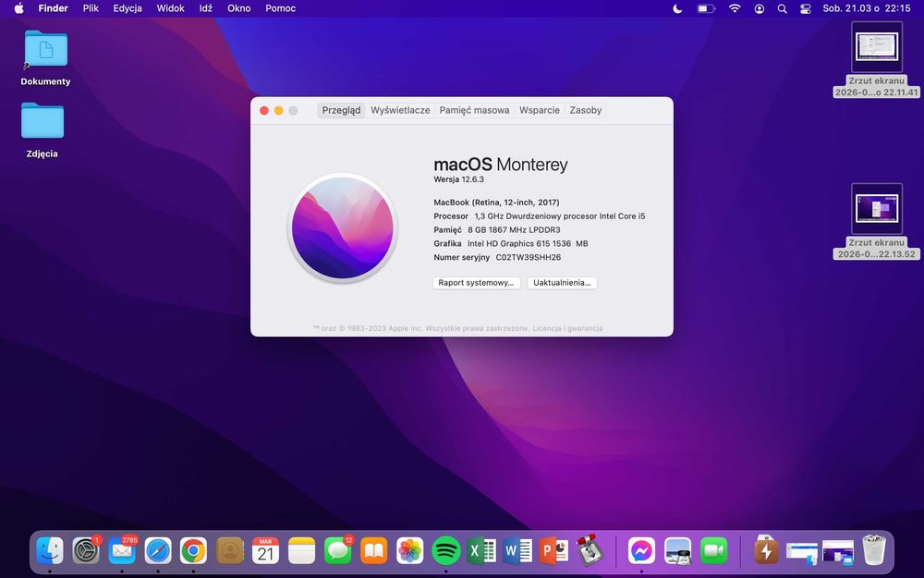
Task: Click the user account menu bar icon
Action: tap(759, 8)
